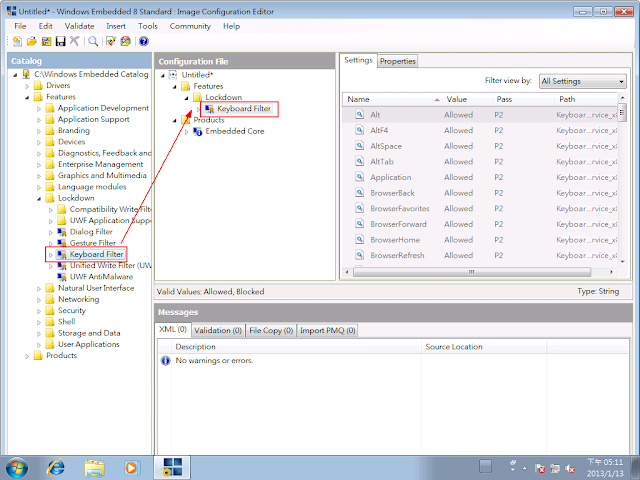Sort settings by the Pass column

(524, 99)
